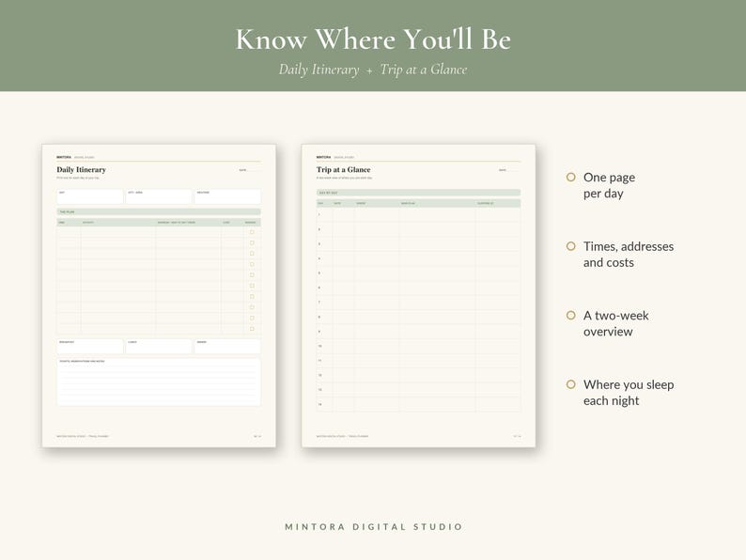746x560 pixels.
Task: Click the "Daily Itinerary" subtitle in the green banner
Action: pos(319,70)
